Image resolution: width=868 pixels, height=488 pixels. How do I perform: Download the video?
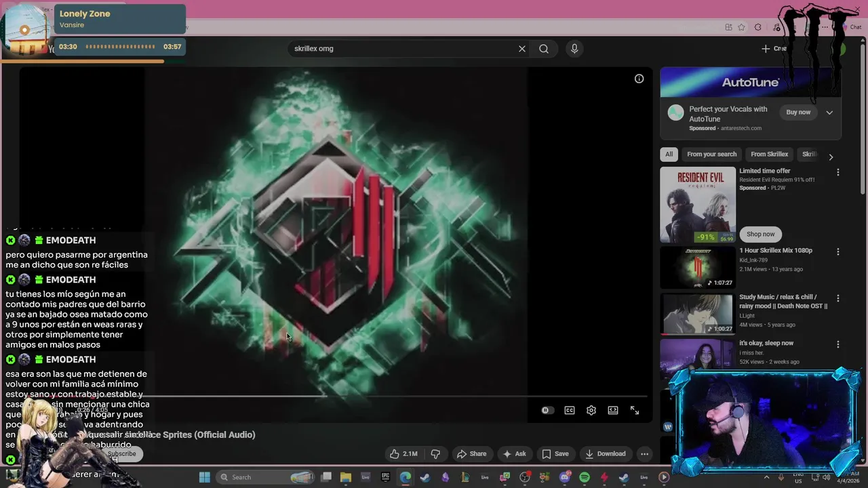point(606,453)
